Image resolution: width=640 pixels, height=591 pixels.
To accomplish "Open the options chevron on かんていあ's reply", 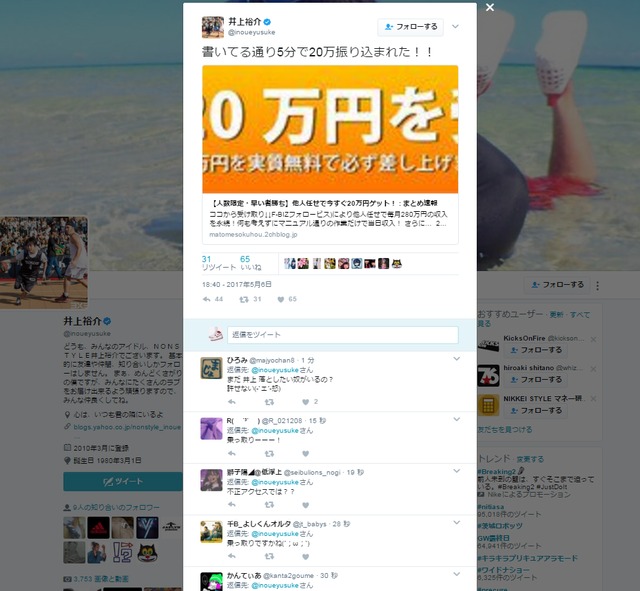I will click(457, 574).
